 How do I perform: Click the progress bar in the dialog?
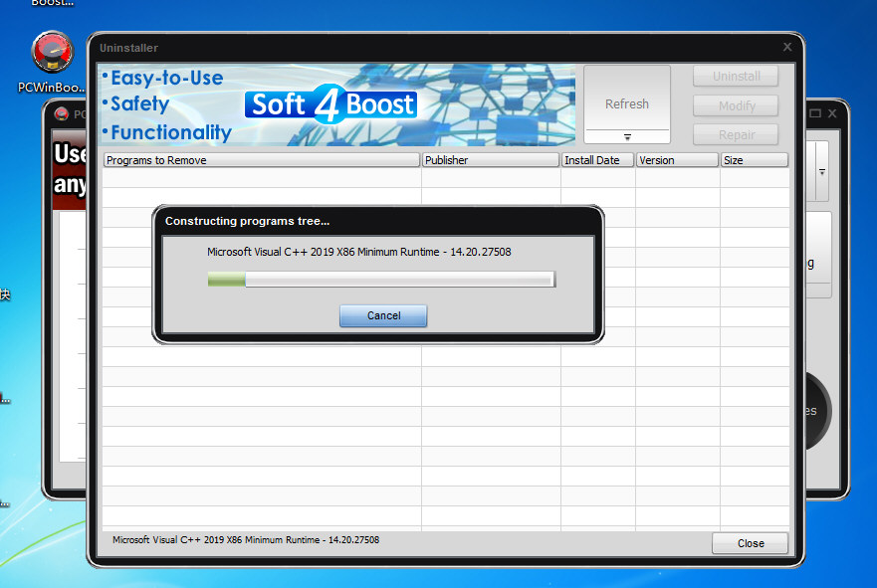[381, 280]
